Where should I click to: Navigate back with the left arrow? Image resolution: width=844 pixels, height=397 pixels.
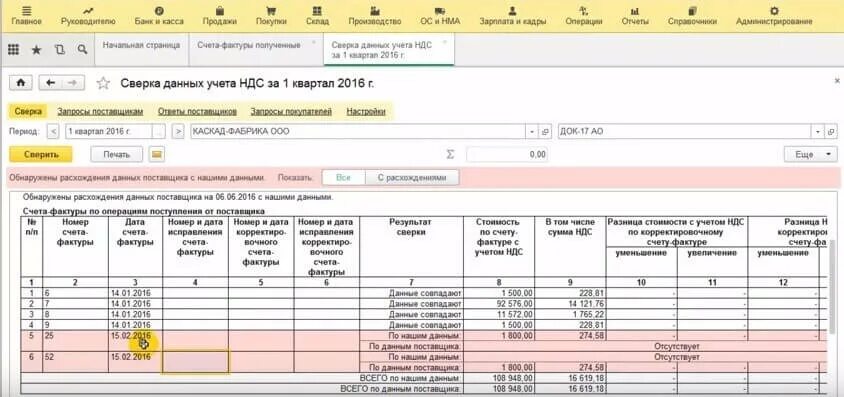tap(51, 83)
